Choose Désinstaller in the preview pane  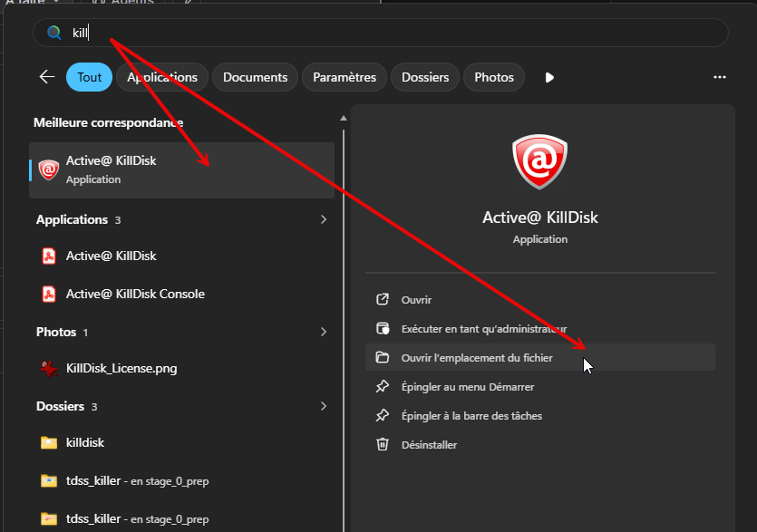(539, 445)
